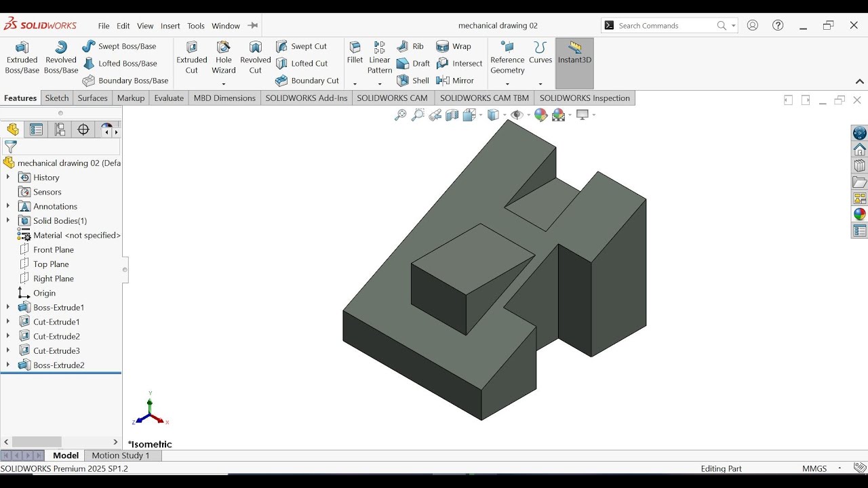
Task: Expand the Boss-Extrude1 feature
Action: [x=8, y=308]
